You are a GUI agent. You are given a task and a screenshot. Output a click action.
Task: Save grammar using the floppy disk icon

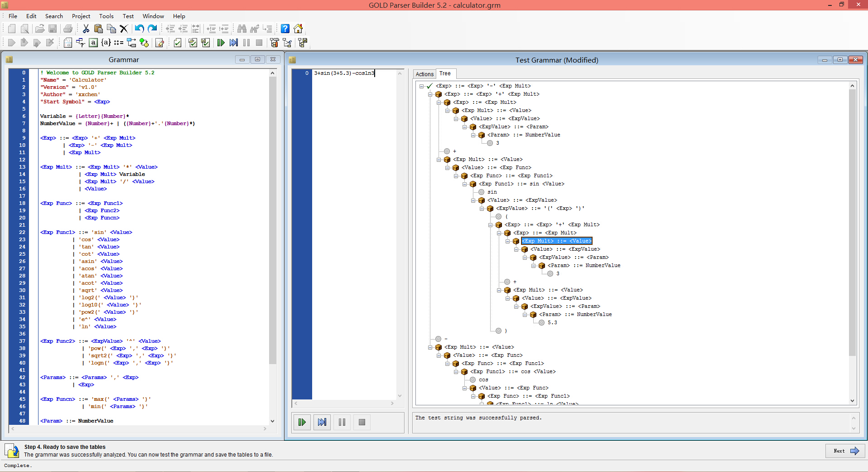[x=53, y=29]
